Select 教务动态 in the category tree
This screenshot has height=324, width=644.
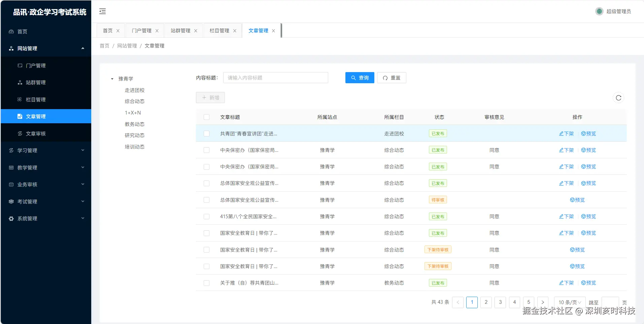click(x=135, y=124)
